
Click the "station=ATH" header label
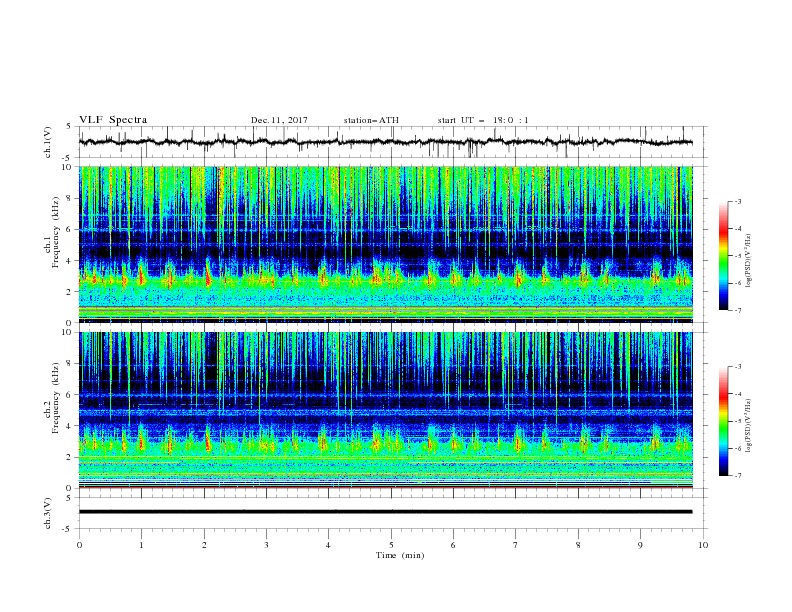coord(371,120)
